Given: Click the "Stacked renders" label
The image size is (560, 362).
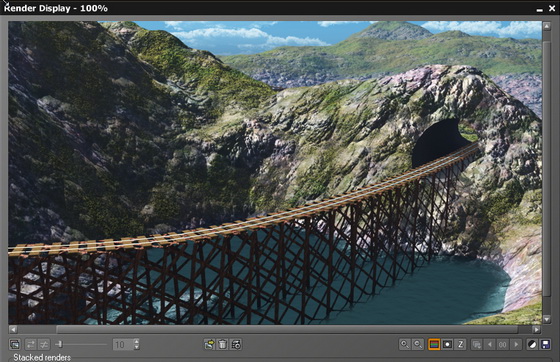Looking at the screenshot, I should [42, 357].
